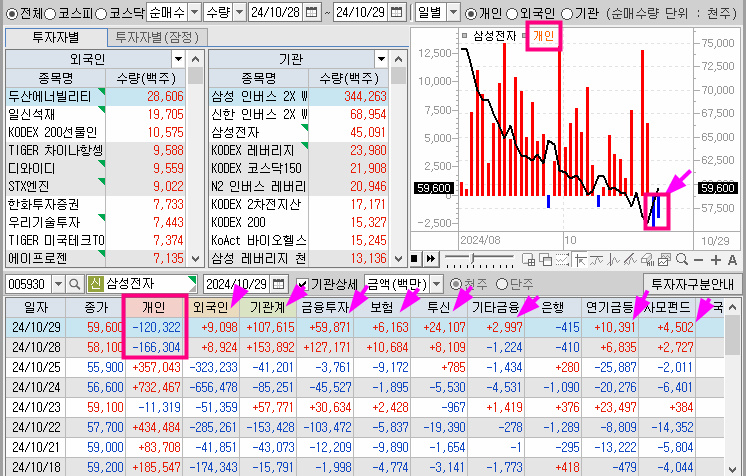Click the 삼성전자 chart legend marker
The image size is (746, 476).
coord(464,35)
